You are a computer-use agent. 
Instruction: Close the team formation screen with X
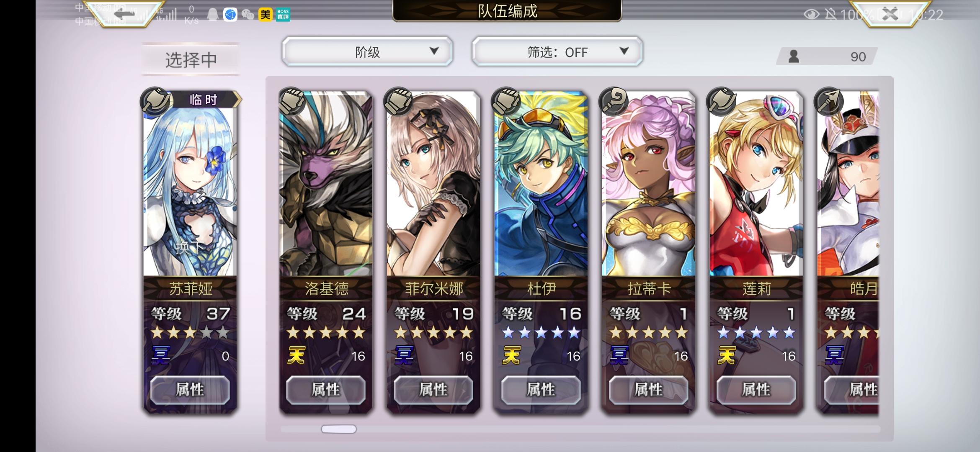890,13
